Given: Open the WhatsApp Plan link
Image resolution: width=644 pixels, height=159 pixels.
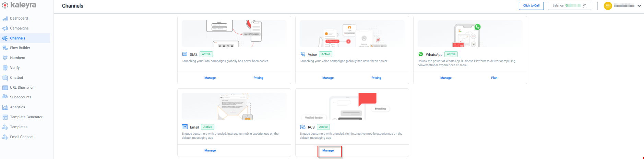Looking at the screenshot, I should [x=494, y=78].
